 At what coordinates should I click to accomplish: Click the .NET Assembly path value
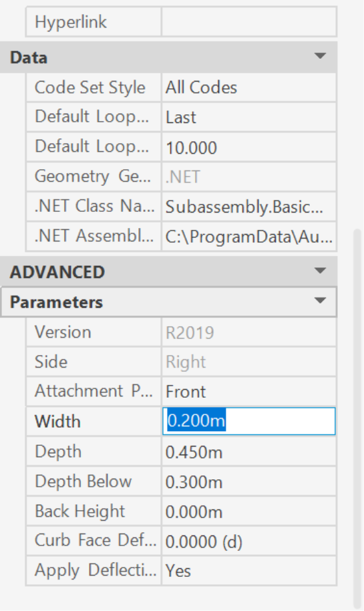pyautogui.click(x=248, y=237)
